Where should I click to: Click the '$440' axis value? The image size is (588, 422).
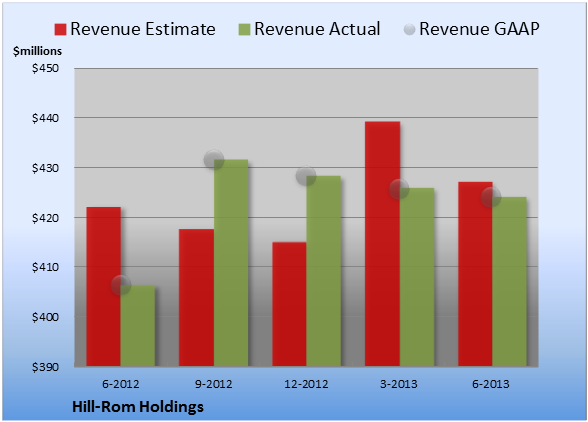click(45, 118)
